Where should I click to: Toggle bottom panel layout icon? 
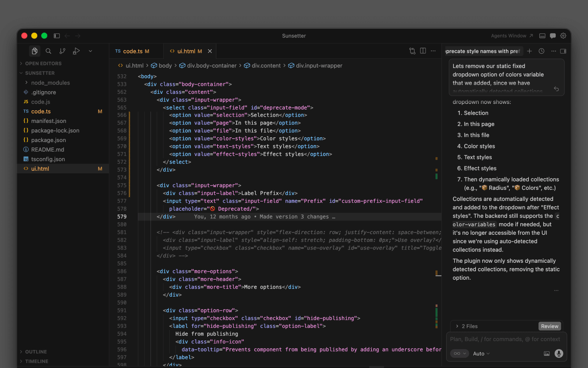(542, 36)
